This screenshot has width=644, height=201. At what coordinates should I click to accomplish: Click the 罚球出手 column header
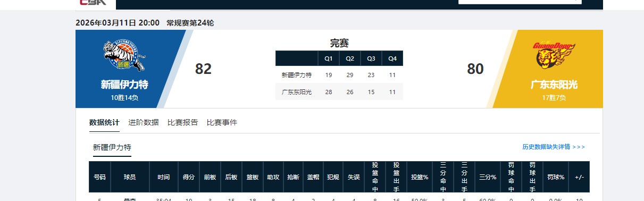(532, 177)
